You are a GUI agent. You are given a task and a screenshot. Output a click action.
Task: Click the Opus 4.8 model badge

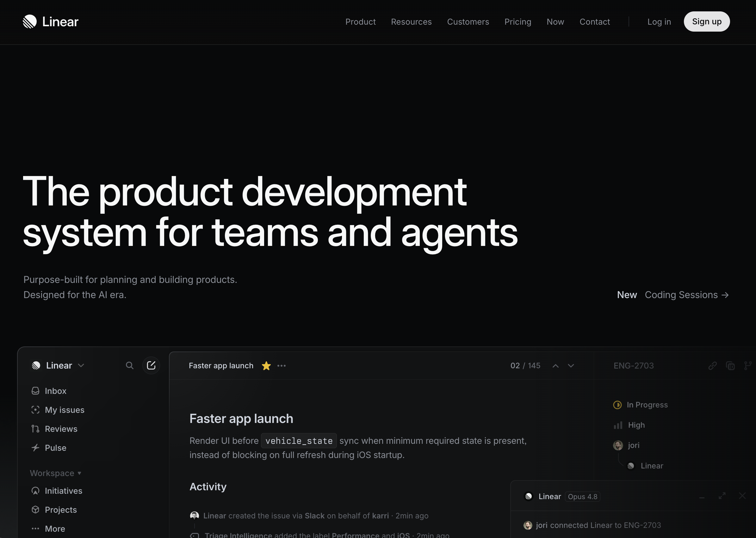coord(582,497)
